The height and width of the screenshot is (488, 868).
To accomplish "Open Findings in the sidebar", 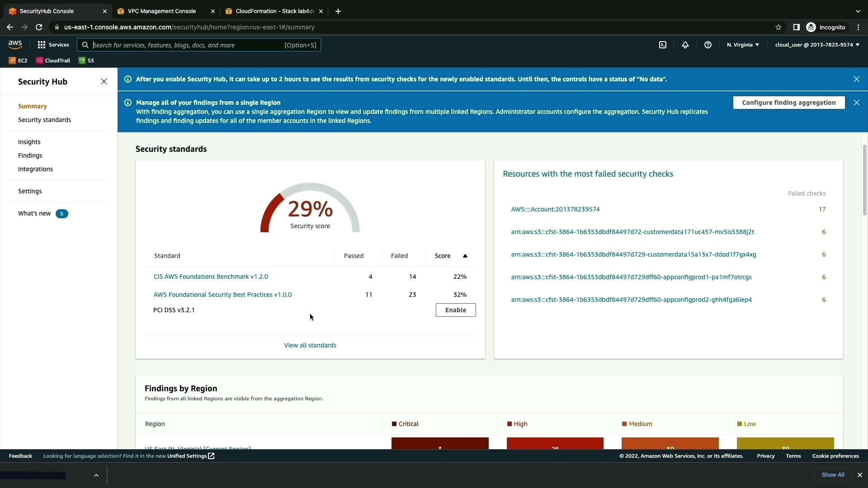I will [30, 155].
